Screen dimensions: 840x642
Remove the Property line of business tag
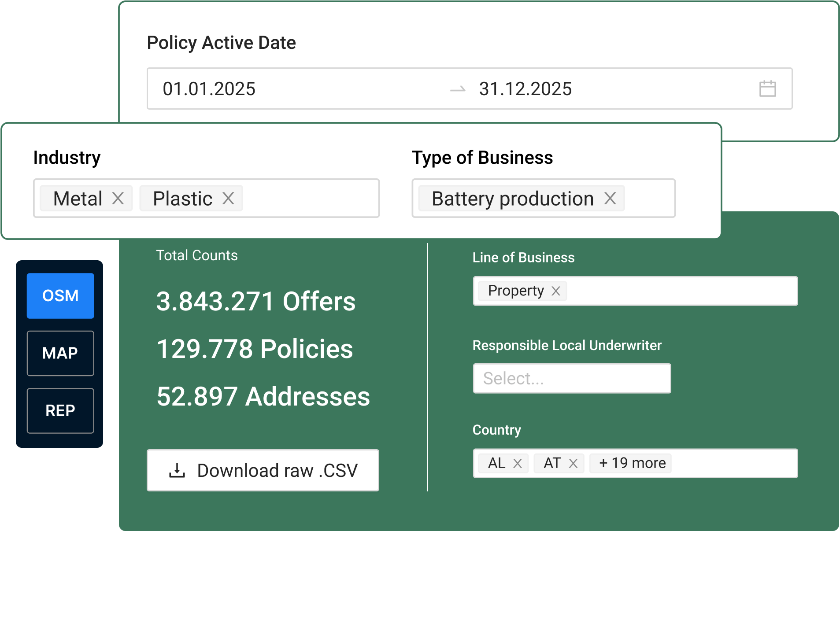[556, 291]
